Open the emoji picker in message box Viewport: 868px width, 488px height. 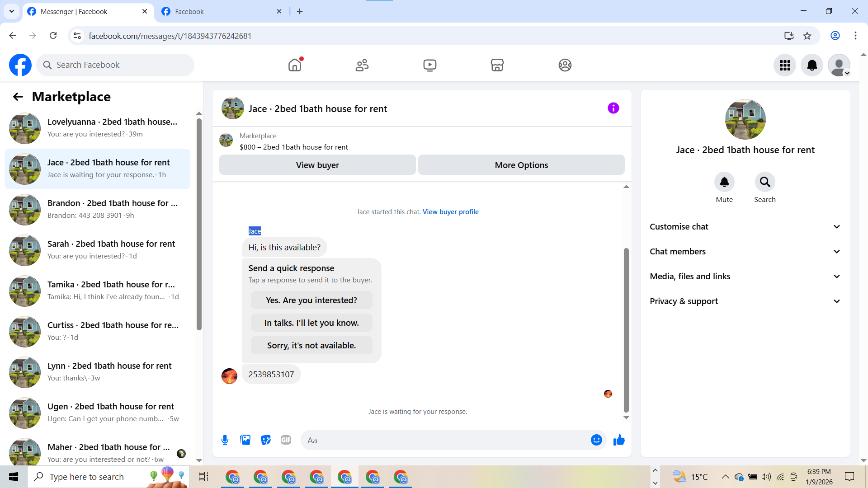click(596, 440)
